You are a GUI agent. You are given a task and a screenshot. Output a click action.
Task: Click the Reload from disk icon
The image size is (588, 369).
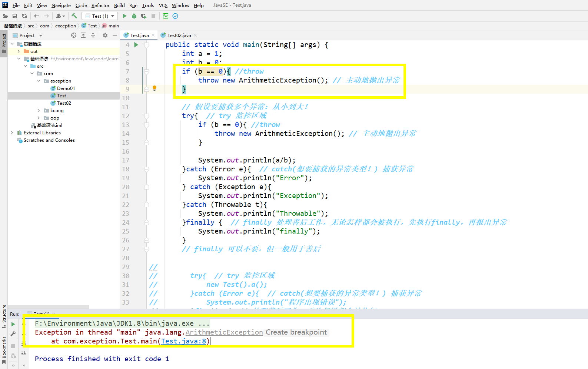(x=24, y=16)
